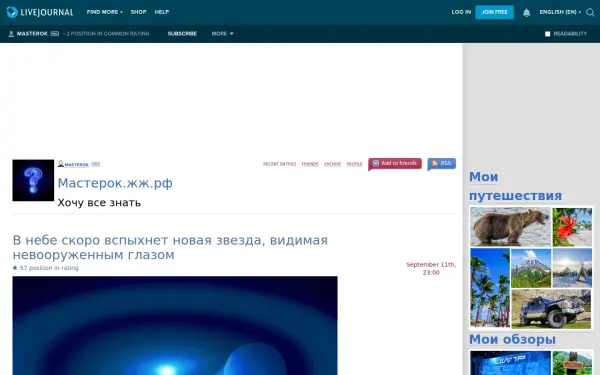Click the LiveJournal logo
This screenshot has height=375, width=600.
(x=40, y=12)
